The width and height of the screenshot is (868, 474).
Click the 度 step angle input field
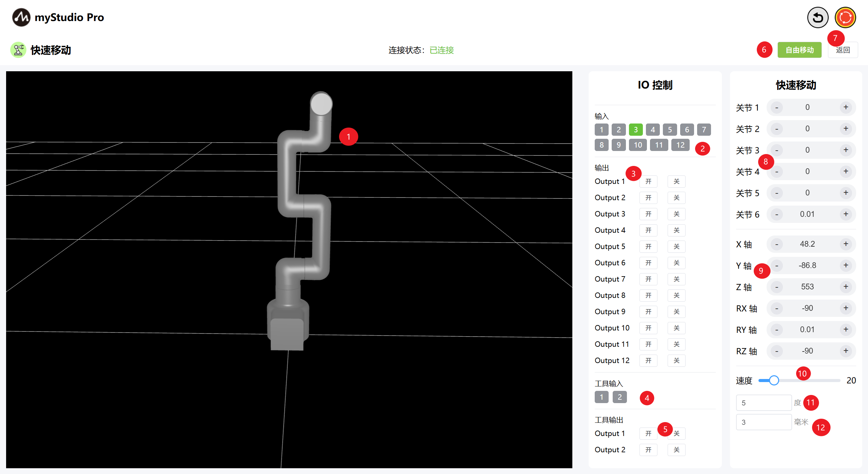coord(763,403)
